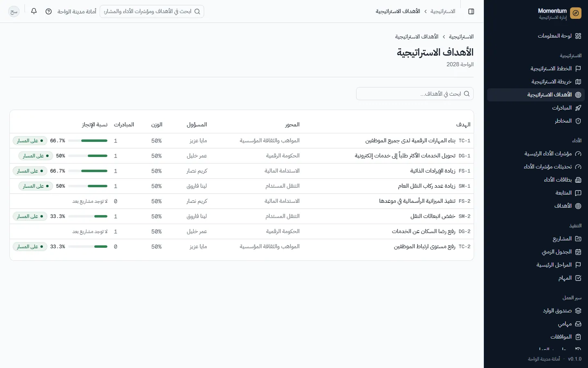
Task: Toggle the sidebar panel icon
Action: click(471, 11)
